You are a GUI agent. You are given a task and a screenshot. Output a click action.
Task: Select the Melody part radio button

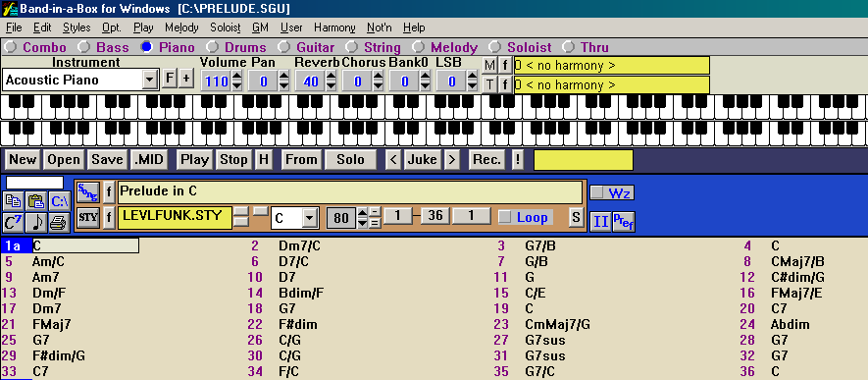click(x=418, y=47)
